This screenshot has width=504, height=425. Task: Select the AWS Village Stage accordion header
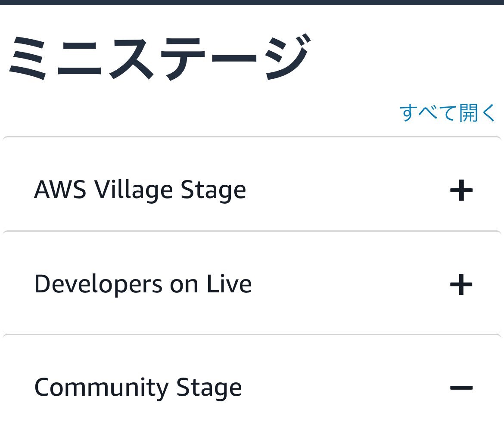[252, 190]
